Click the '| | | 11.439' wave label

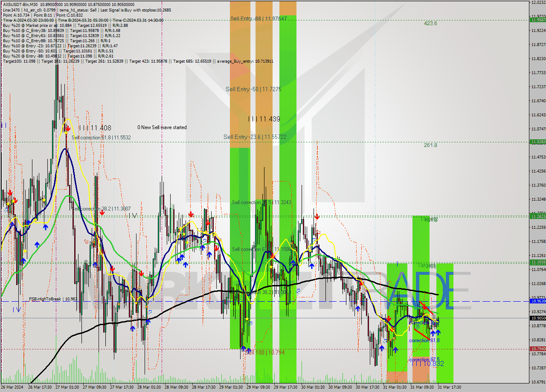[264, 119]
